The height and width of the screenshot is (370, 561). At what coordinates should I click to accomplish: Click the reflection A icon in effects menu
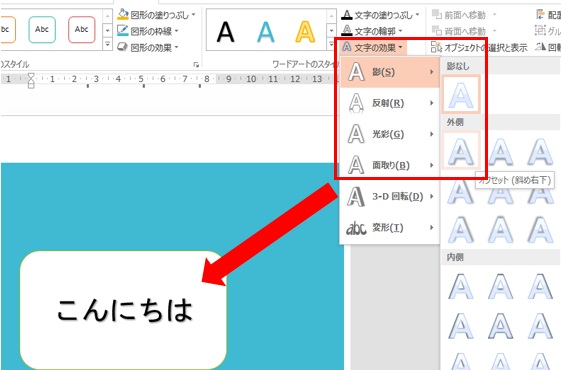point(356,103)
